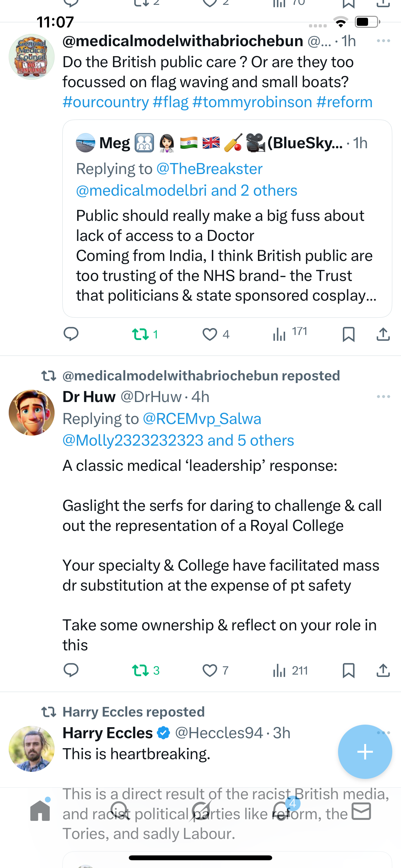Tap the compose new post button
401x868 pixels.
(365, 752)
